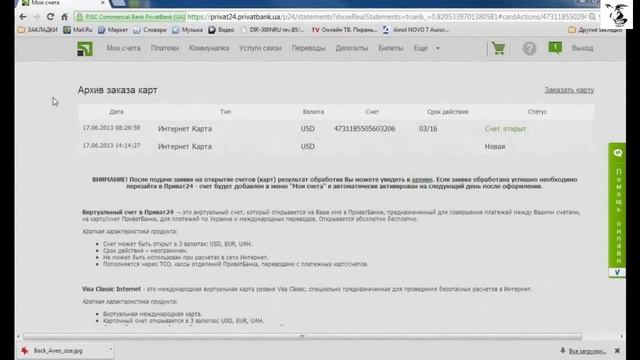The height and width of the screenshot is (360, 640).
Task: Click the Счет открыт status
Action: point(505,129)
